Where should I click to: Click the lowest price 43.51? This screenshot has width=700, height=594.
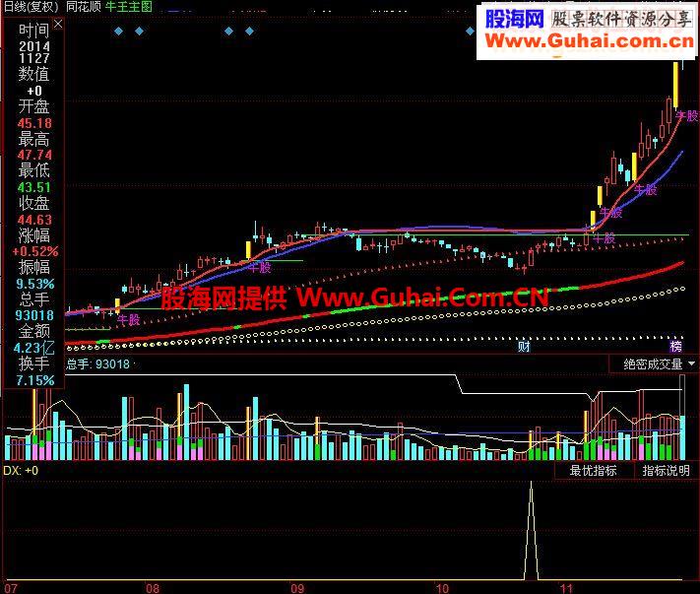[x=34, y=187]
